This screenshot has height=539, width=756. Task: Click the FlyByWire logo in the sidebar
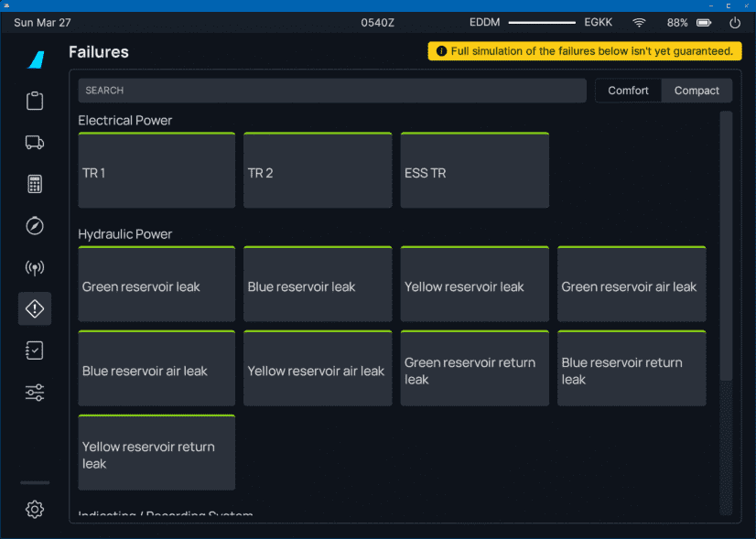coord(35,59)
